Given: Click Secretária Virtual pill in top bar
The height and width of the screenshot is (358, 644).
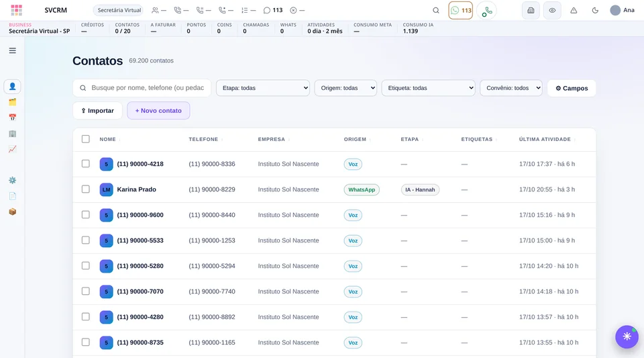Looking at the screenshot, I should [119, 10].
